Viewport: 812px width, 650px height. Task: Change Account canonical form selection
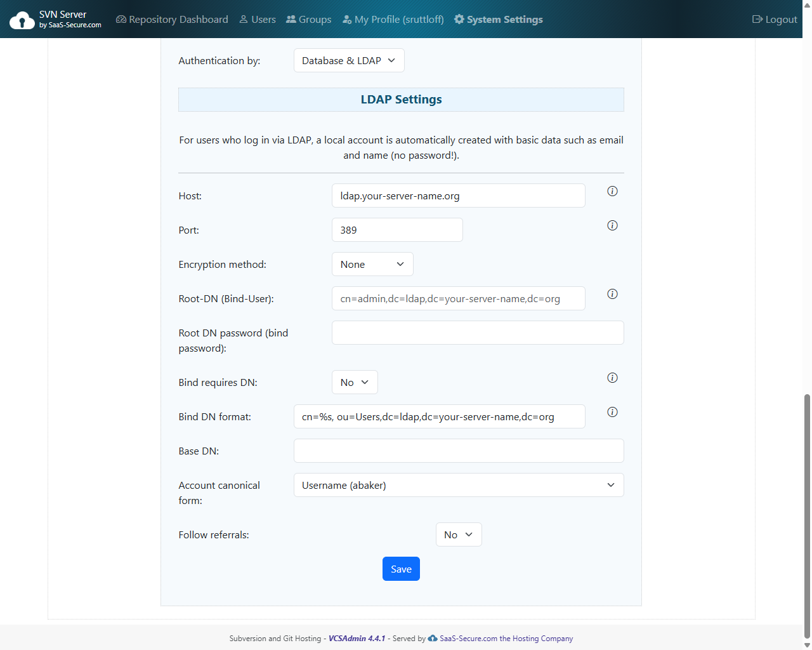coord(458,485)
